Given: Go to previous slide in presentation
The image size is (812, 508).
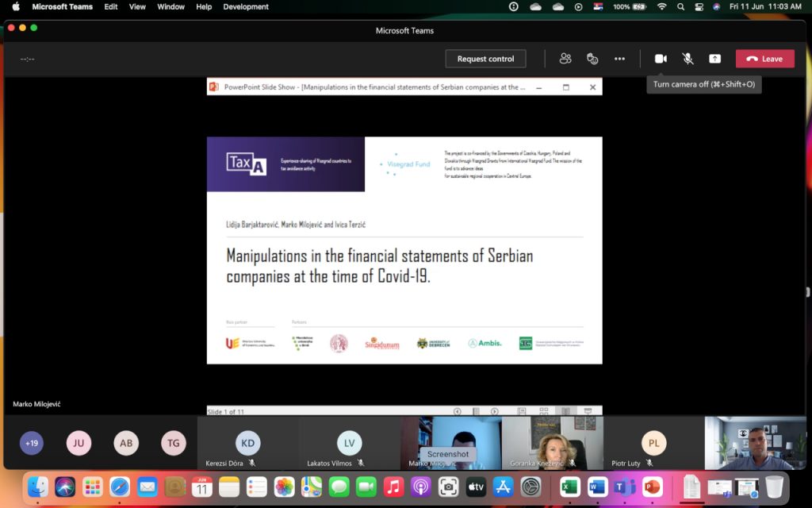Looking at the screenshot, I should point(458,411).
